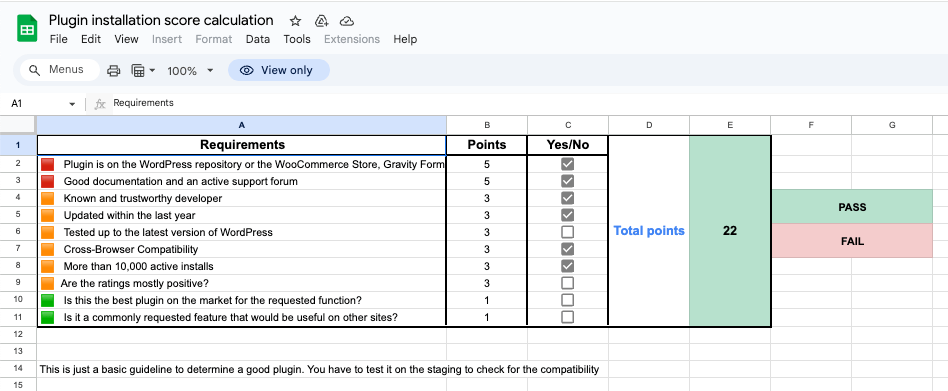948x391 pixels.
Task: Expand the filter views dropdown arrow
Action: 152,71
